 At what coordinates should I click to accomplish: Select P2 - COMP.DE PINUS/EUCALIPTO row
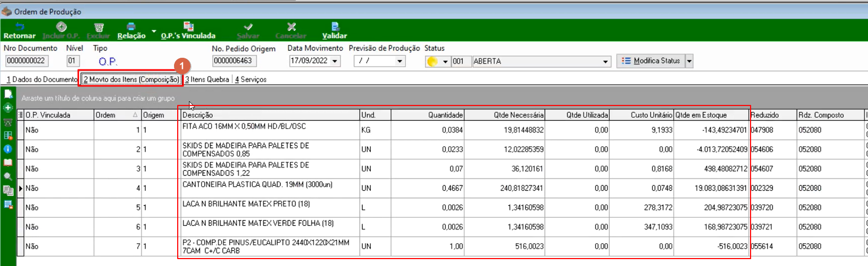pyautogui.click(x=442, y=246)
